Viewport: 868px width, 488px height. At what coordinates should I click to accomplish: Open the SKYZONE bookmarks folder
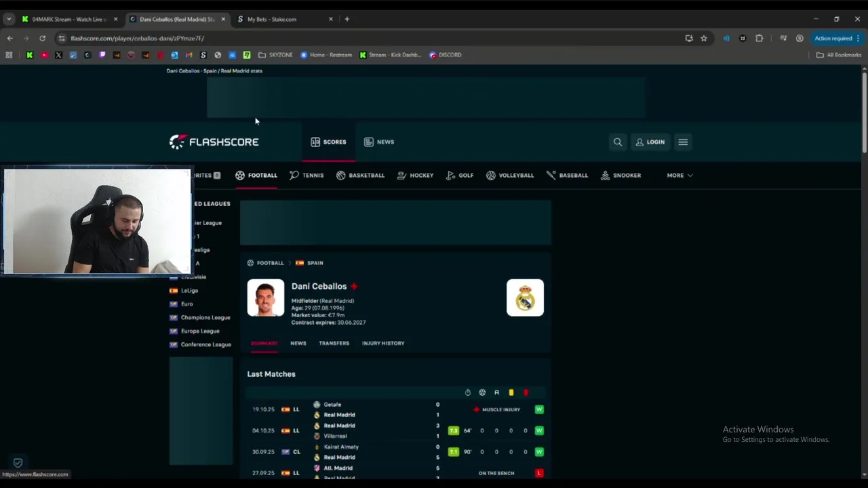point(275,55)
